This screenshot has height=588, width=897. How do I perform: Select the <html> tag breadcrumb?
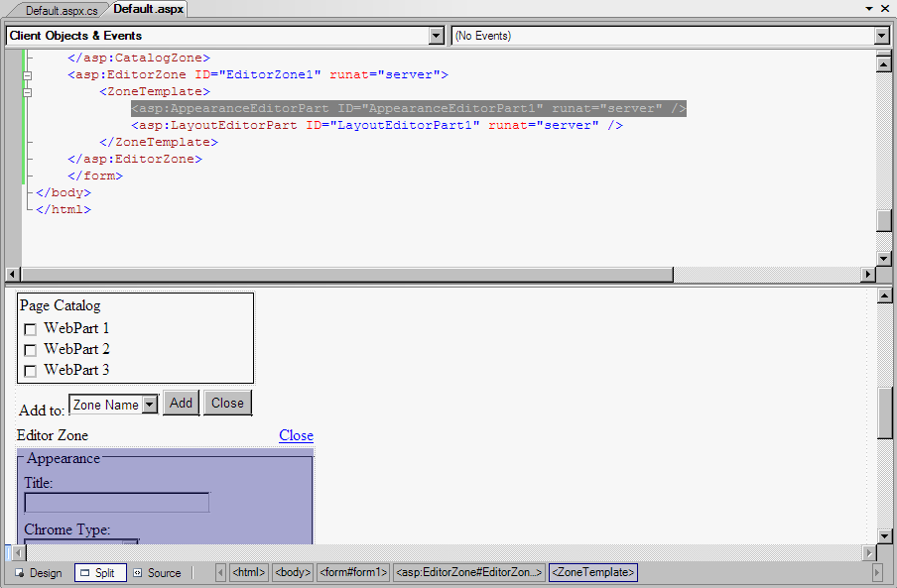249,572
